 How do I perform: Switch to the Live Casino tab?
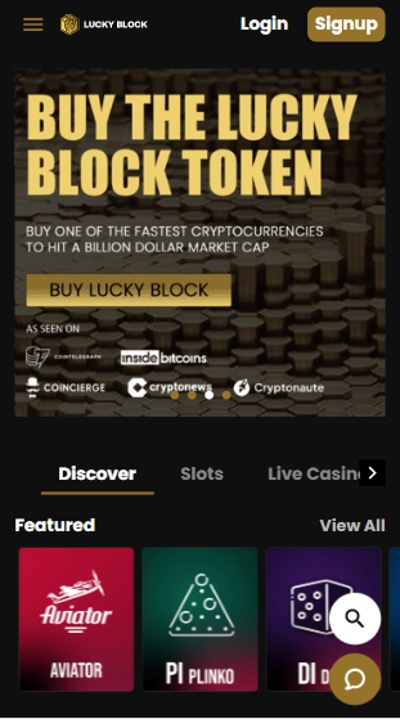pos(314,474)
